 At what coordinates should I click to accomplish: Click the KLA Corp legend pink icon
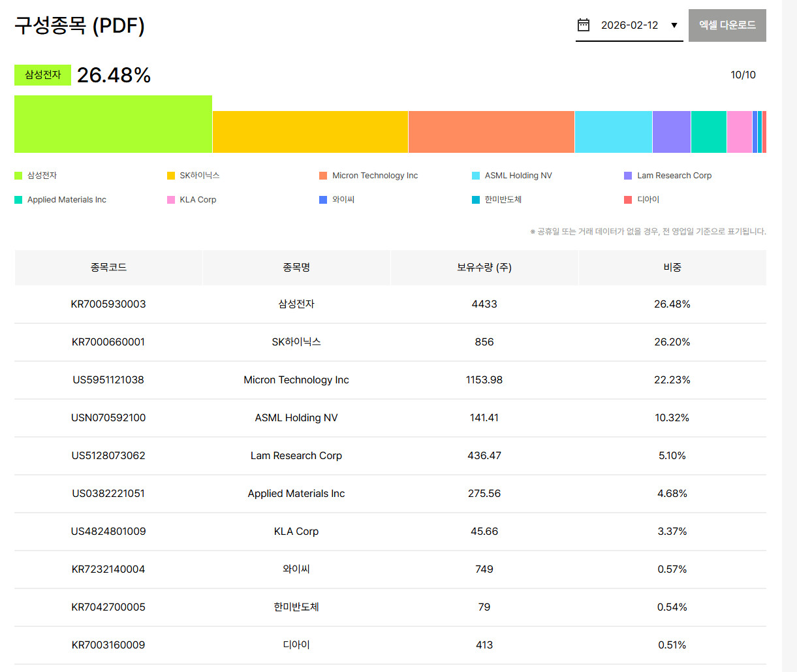pyautogui.click(x=171, y=200)
